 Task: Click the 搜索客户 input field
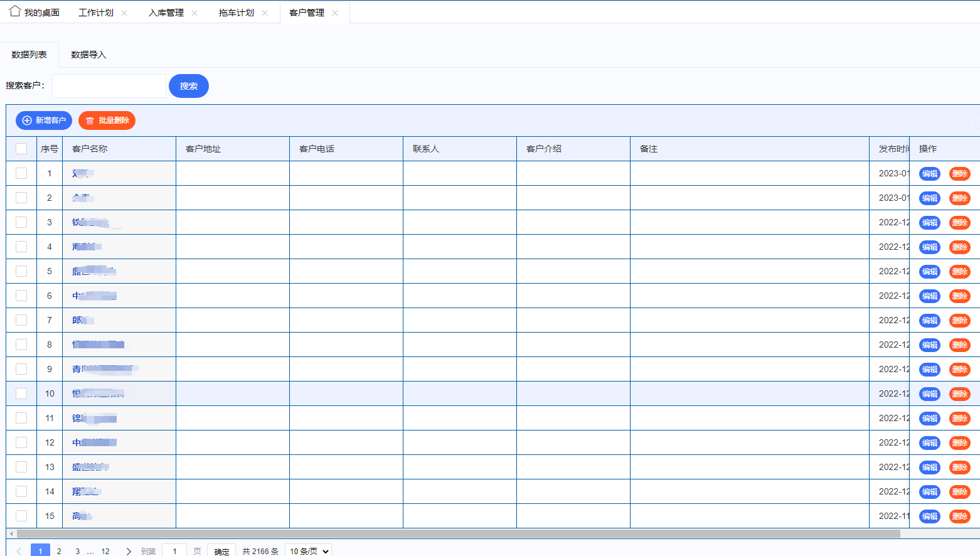[109, 86]
